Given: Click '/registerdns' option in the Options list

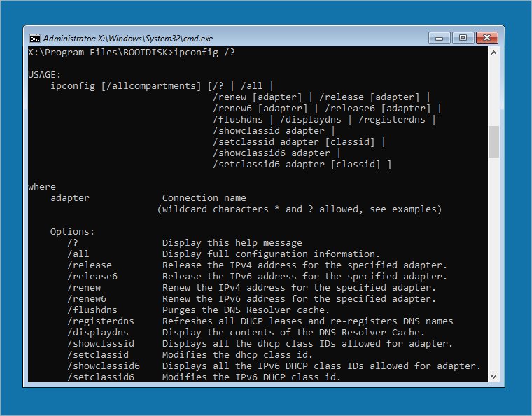Looking at the screenshot, I should point(101,321).
